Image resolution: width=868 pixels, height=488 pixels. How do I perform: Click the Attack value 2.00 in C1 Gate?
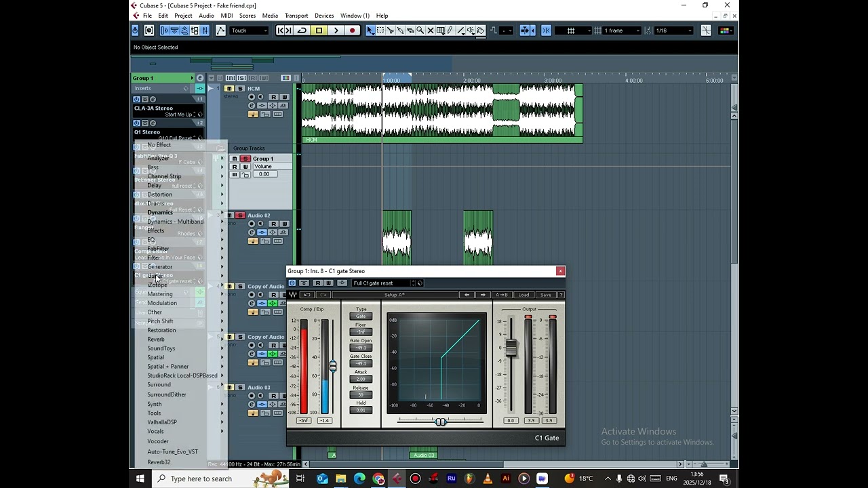tap(361, 379)
